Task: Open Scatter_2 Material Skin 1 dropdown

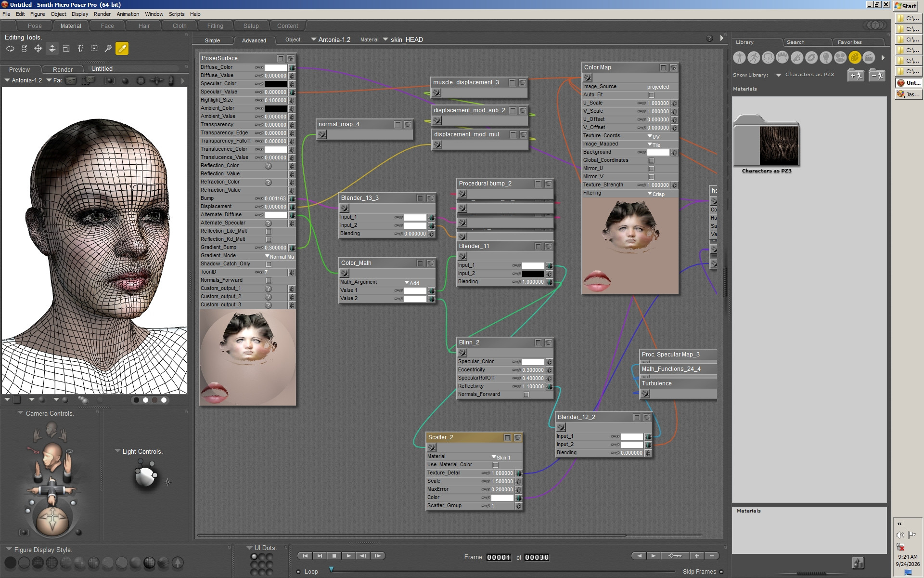Action: point(501,457)
